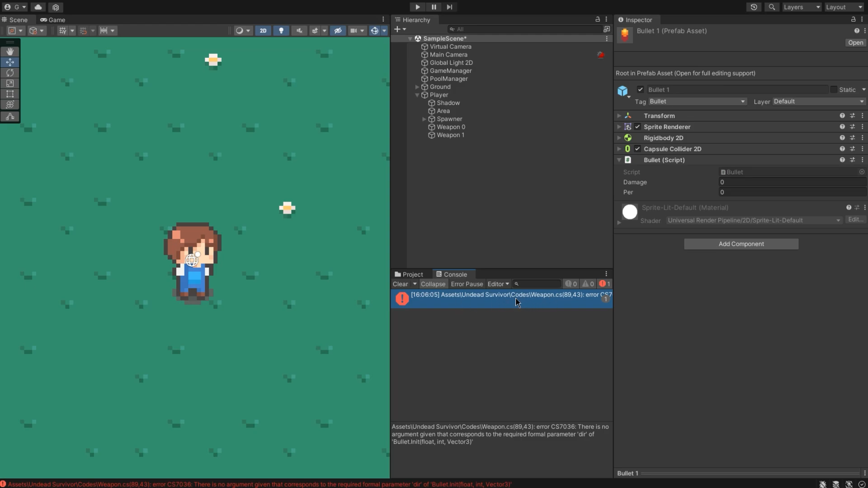Open the cloud services icon
Image resolution: width=868 pixels, height=488 pixels.
[38, 7]
